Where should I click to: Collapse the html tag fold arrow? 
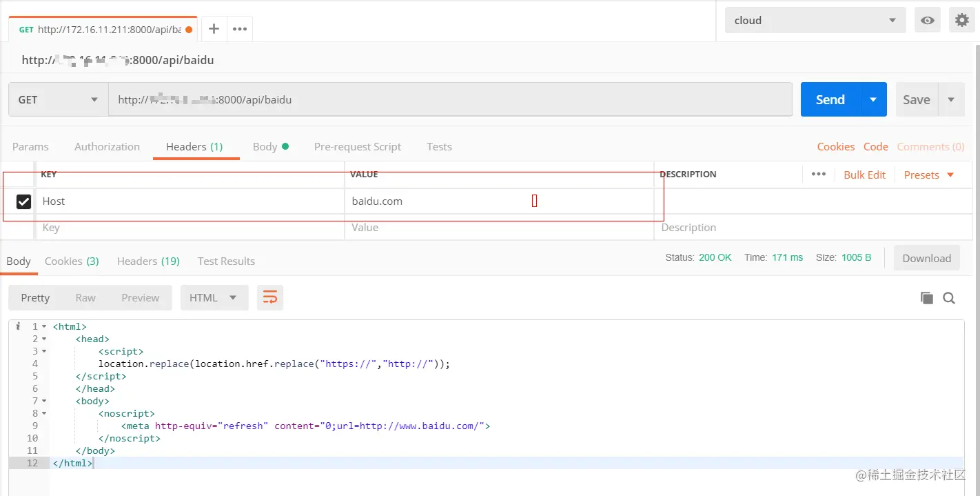tap(44, 326)
